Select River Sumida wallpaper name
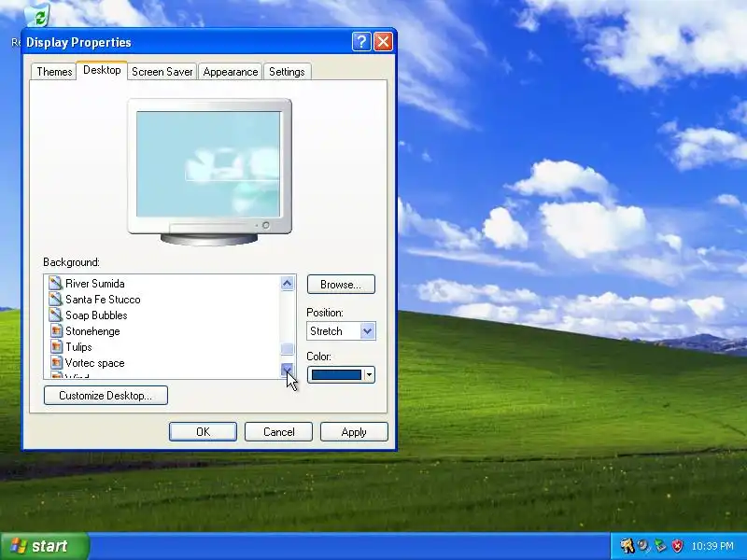747x560 pixels. 95,284
